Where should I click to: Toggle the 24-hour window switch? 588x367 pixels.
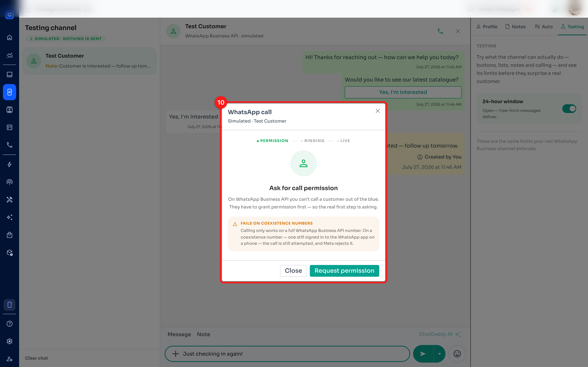(569, 108)
